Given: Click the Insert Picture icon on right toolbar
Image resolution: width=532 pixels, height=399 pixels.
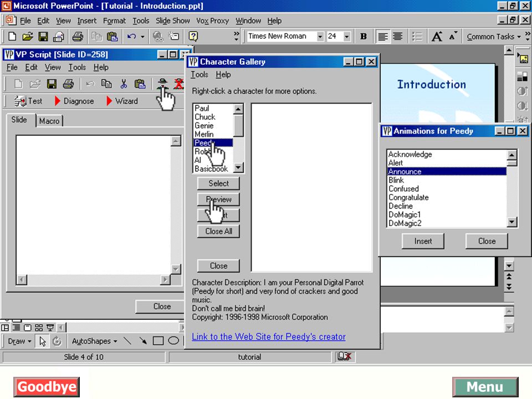Looking at the screenshot, I should click(523, 59).
